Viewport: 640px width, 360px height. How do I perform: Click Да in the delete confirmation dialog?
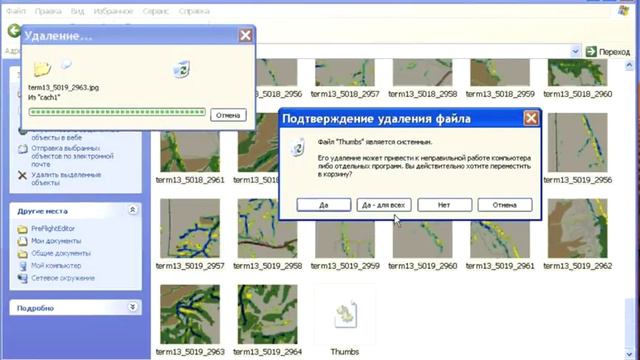click(324, 205)
